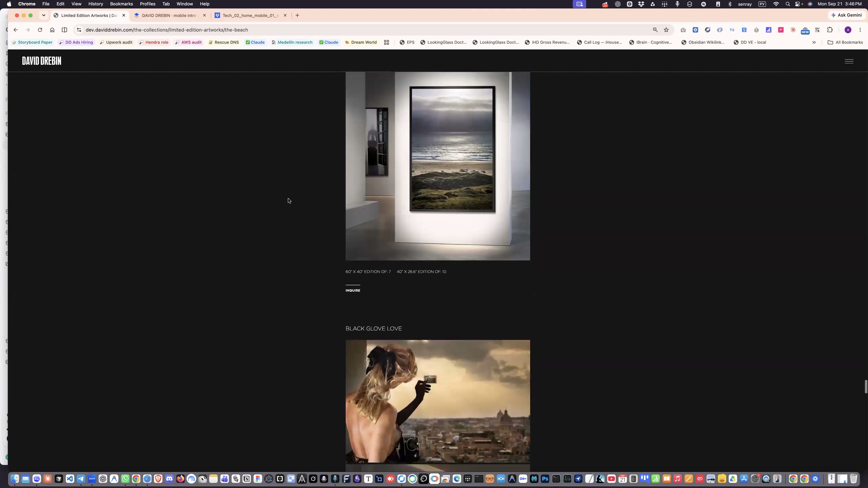Click the DAVID DREBIN logo
The image size is (868, 488).
tap(42, 61)
